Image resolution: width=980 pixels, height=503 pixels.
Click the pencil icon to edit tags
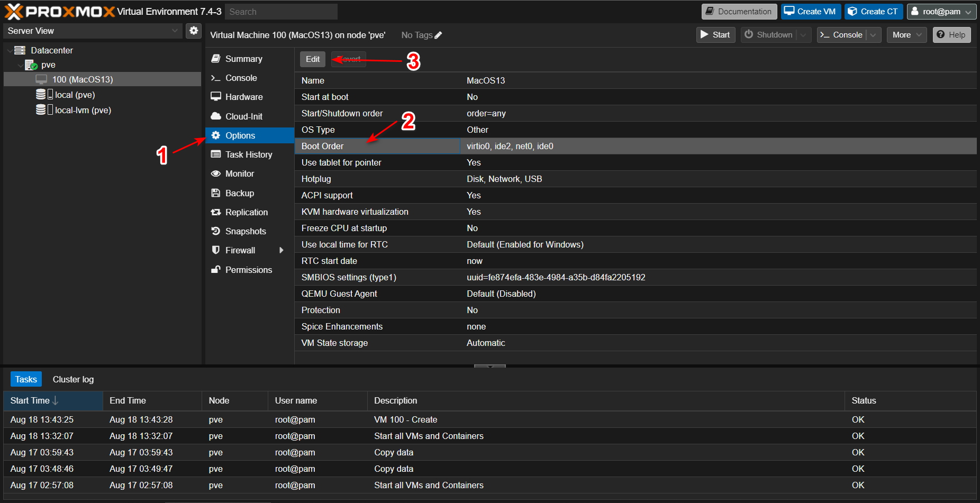pyautogui.click(x=438, y=35)
